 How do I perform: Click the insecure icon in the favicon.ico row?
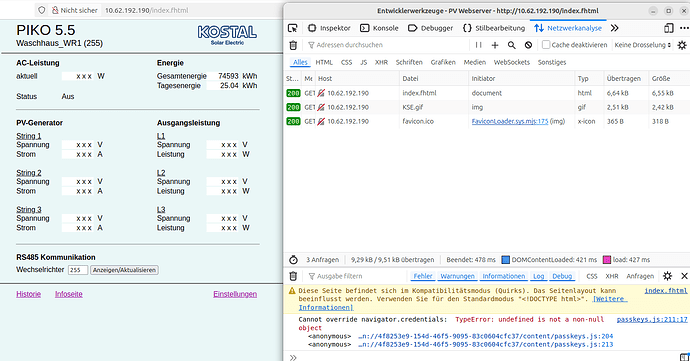click(321, 122)
